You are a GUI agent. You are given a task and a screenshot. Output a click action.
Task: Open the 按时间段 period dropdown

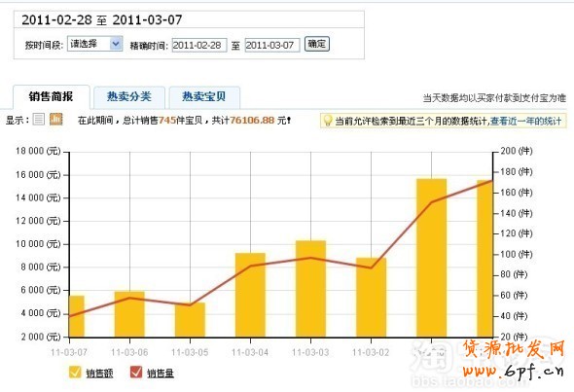[x=94, y=44]
